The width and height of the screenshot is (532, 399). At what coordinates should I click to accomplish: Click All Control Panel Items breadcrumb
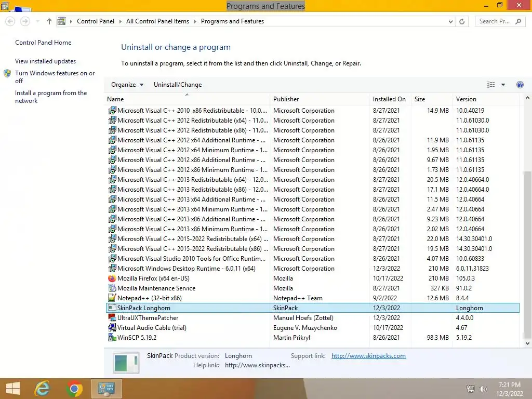(x=157, y=21)
